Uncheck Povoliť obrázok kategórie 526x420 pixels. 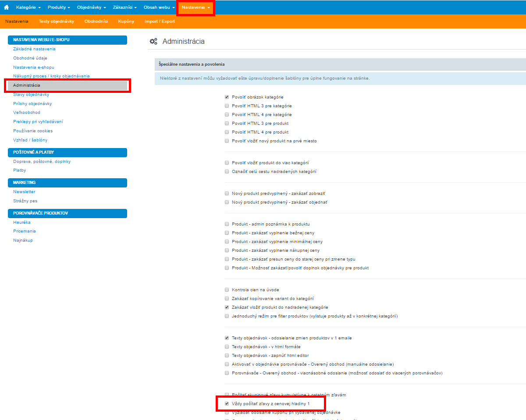point(227,97)
